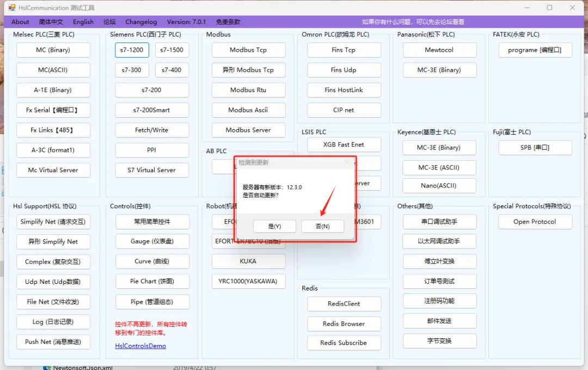Open Gauge (仪表盘) control
588x370 pixels.
[152, 241]
